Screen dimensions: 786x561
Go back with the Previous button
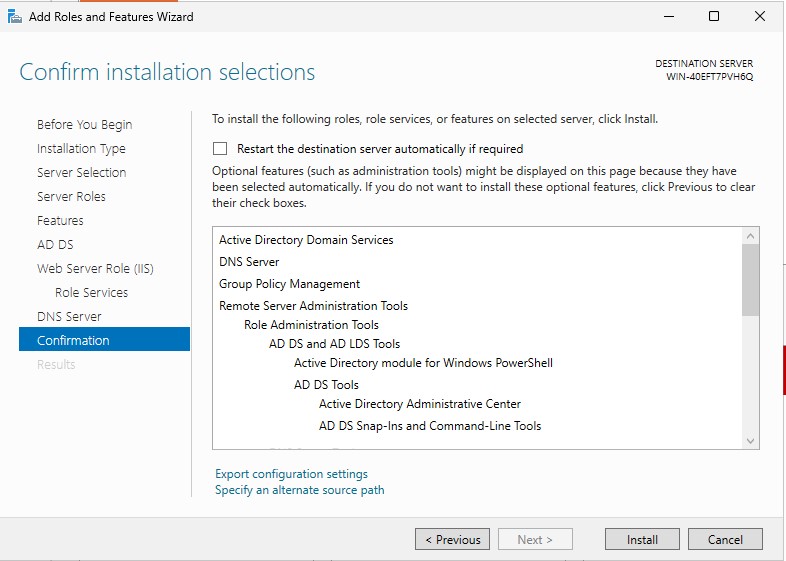452,539
